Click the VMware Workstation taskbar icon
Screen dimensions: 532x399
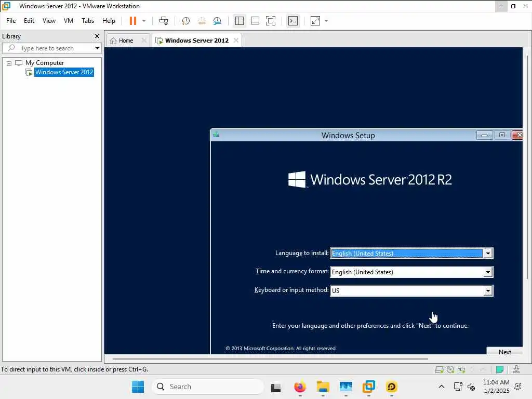coord(369,387)
